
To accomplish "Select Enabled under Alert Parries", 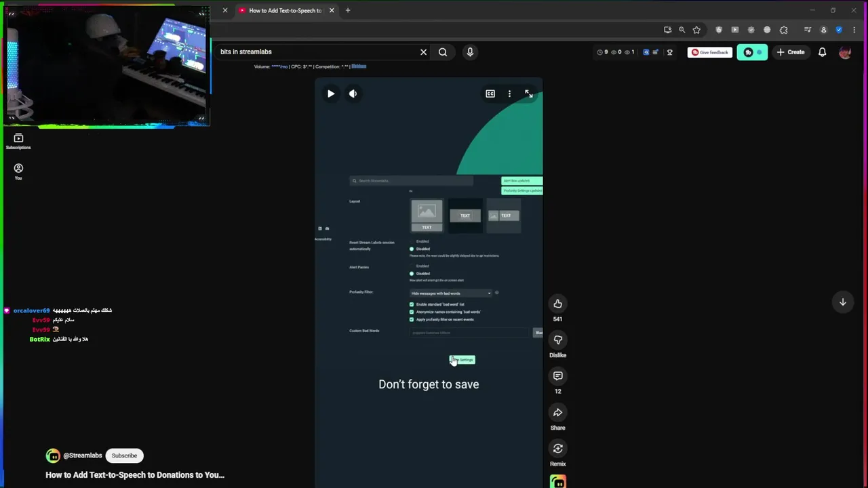I will click(x=411, y=266).
